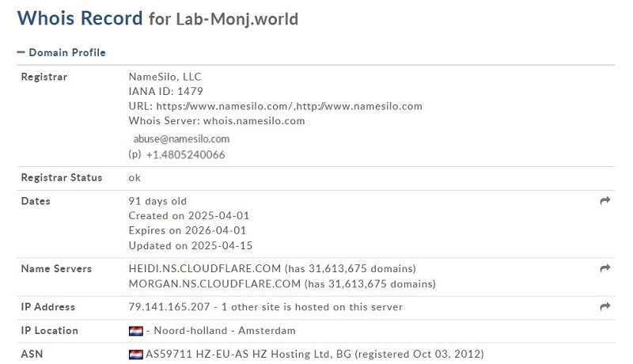The image size is (633, 364).
Task: Open the https://www.namesilo.com registrar URL
Action: [224, 106]
